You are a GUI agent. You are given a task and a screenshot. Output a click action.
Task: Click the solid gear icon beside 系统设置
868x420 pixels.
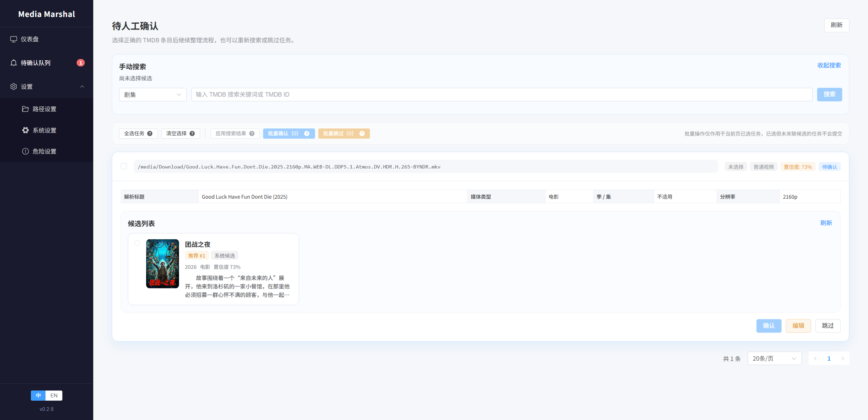pos(25,130)
